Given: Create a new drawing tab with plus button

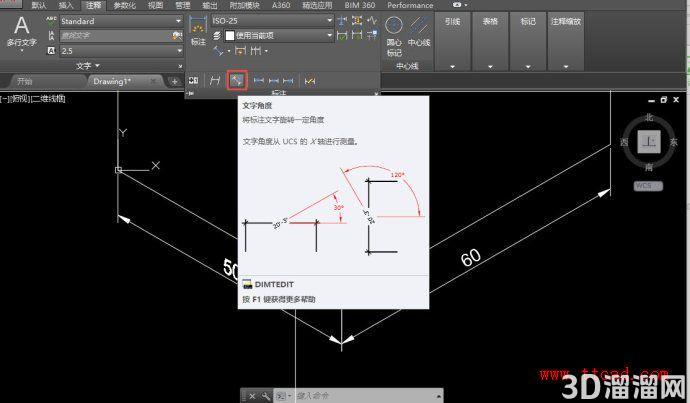Looking at the screenshot, I should point(175,81).
